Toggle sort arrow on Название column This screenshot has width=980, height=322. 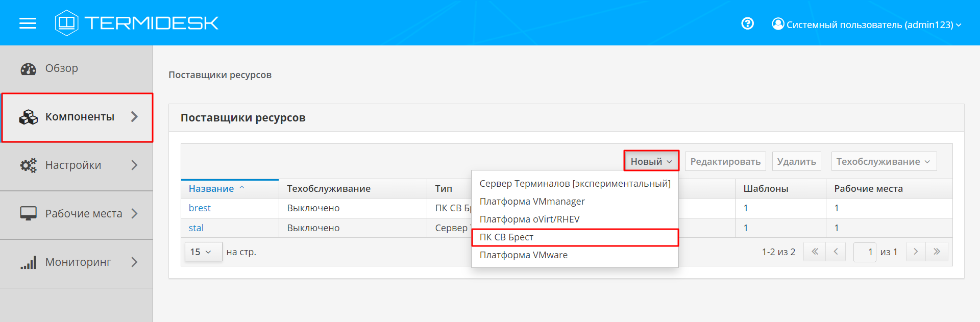(242, 188)
